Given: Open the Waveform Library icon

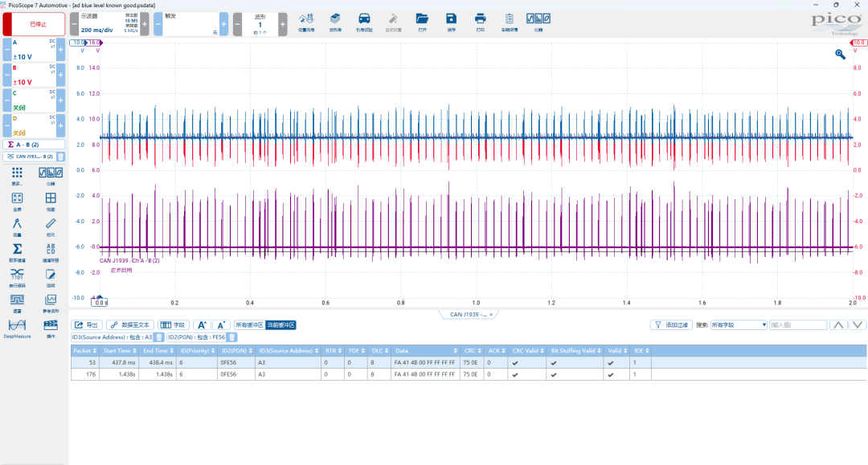Looking at the screenshot, I should [335, 20].
